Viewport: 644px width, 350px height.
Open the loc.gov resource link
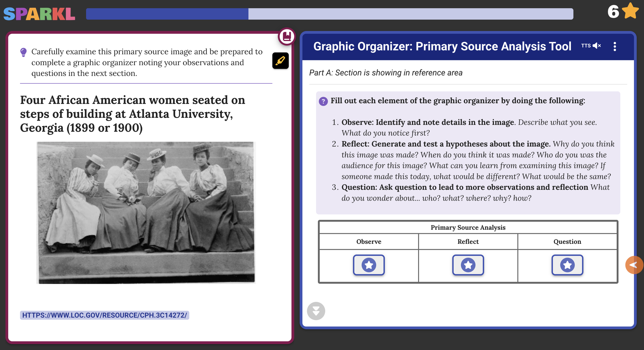(x=104, y=315)
